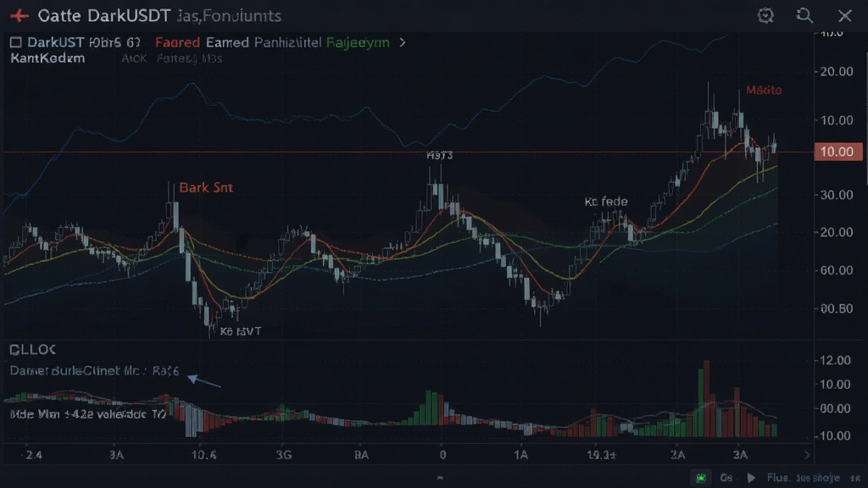Click the 'Mde Mim +42e' volume legend

87,413
